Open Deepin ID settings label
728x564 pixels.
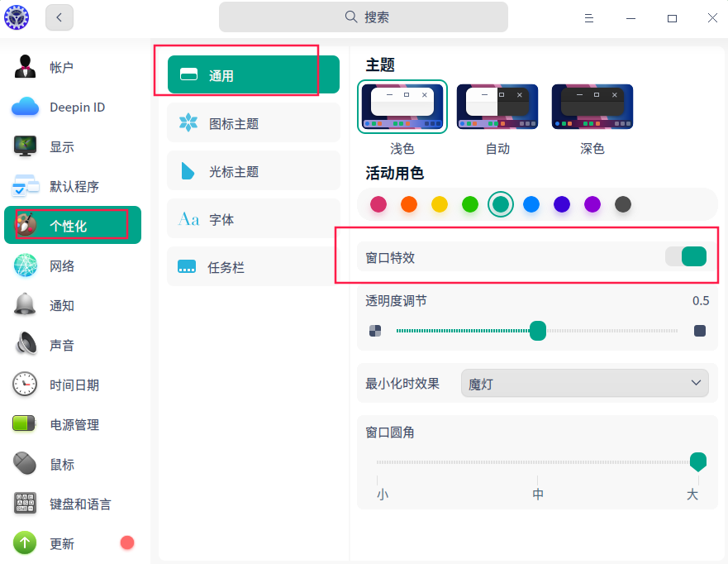click(78, 108)
